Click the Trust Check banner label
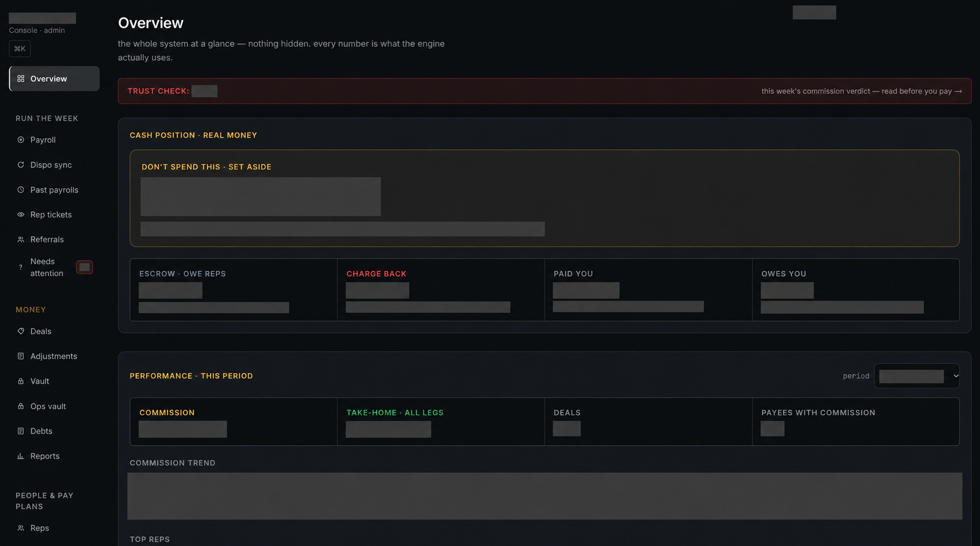The image size is (980, 546). [x=158, y=92]
